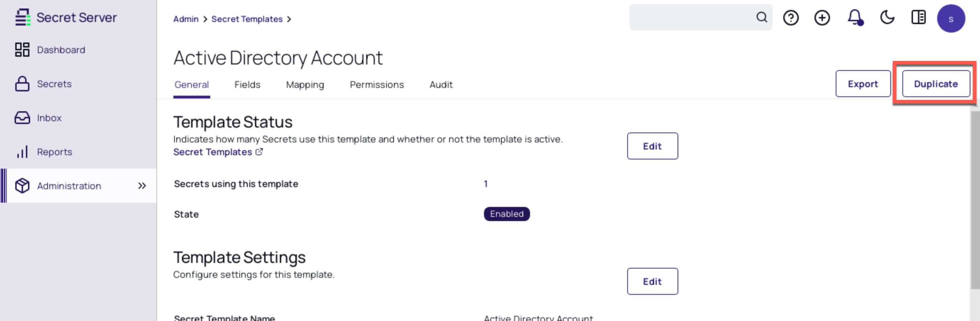Click the help question mark icon
Image resolution: width=980 pixels, height=321 pixels.
coord(791,17)
